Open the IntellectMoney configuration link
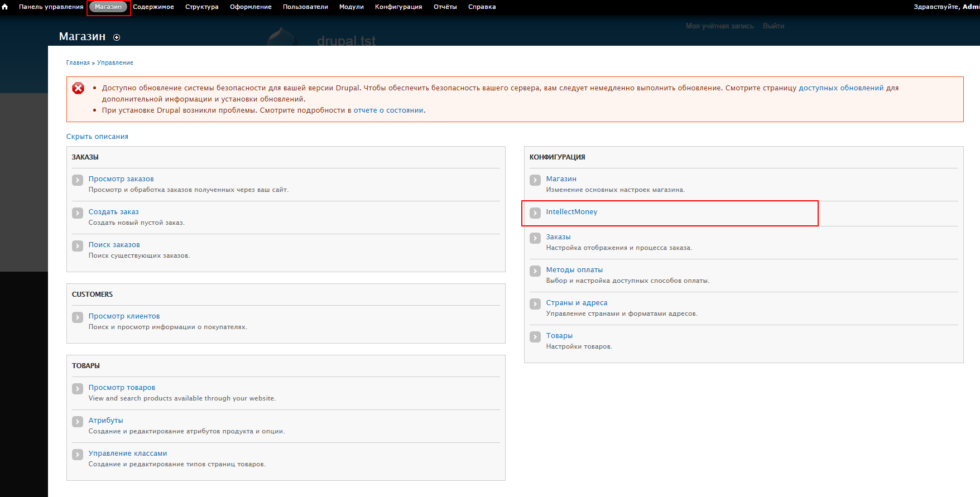 [571, 212]
